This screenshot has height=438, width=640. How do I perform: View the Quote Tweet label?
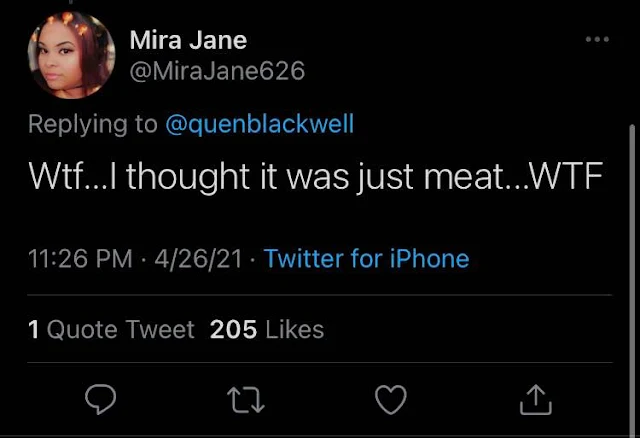pyautogui.click(x=120, y=329)
